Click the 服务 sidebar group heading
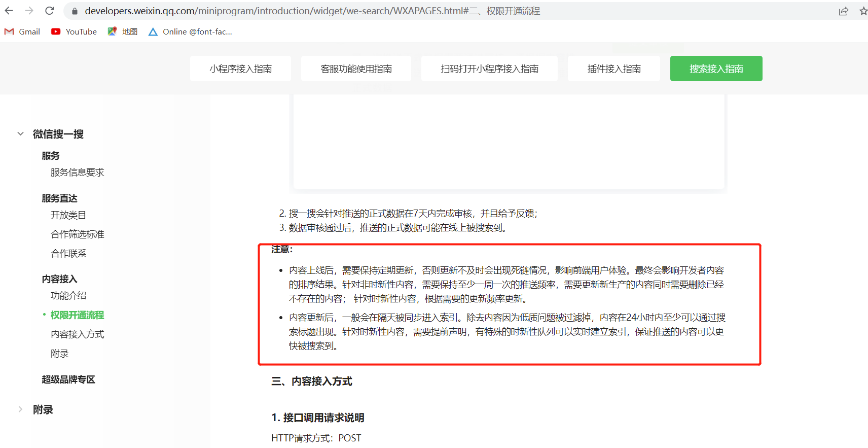Viewport: 868px width, 448px height. pos(51,156)
